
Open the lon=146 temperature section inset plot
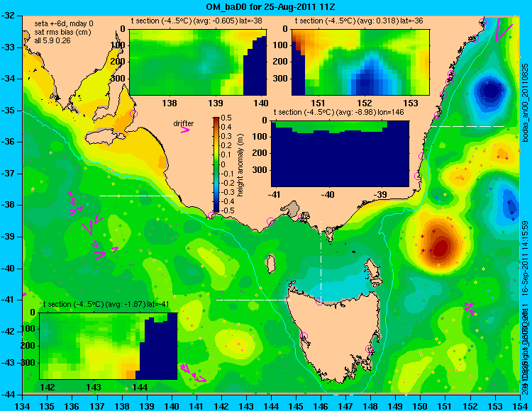click(x=340, y=154)
